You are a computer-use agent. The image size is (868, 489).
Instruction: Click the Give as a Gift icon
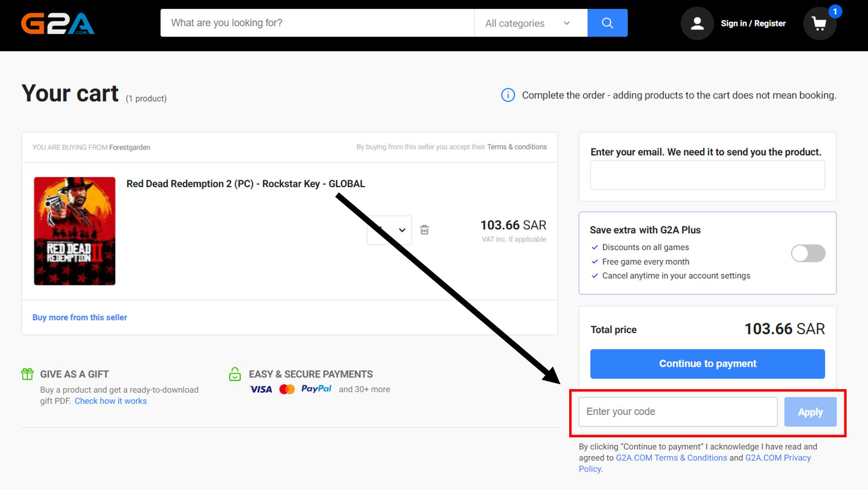tap(27, 374)
